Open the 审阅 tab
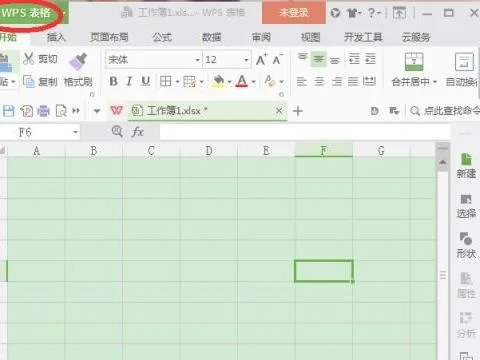The image size is (480, 360). [261, 37]
